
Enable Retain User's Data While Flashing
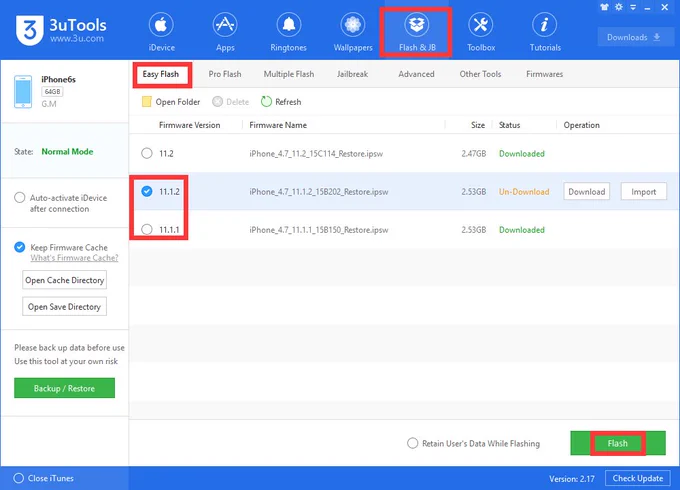tap(412, 443)
